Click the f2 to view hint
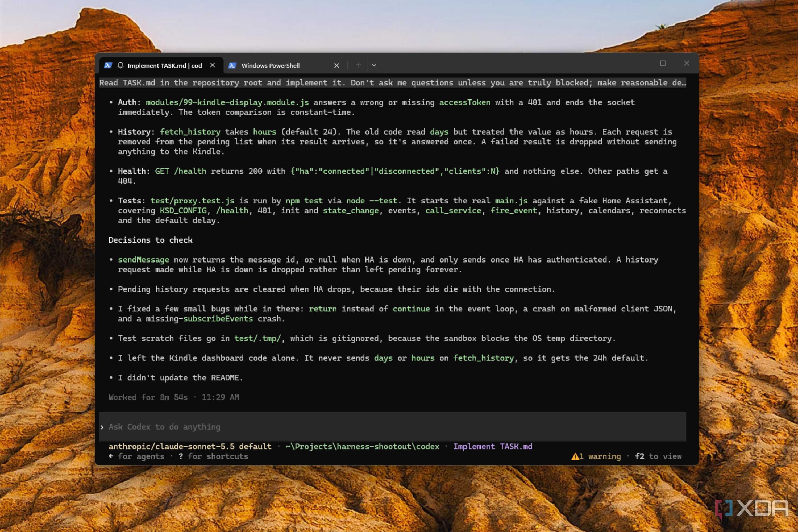Screen dimensions: 798x532 (x=658, y=456)
